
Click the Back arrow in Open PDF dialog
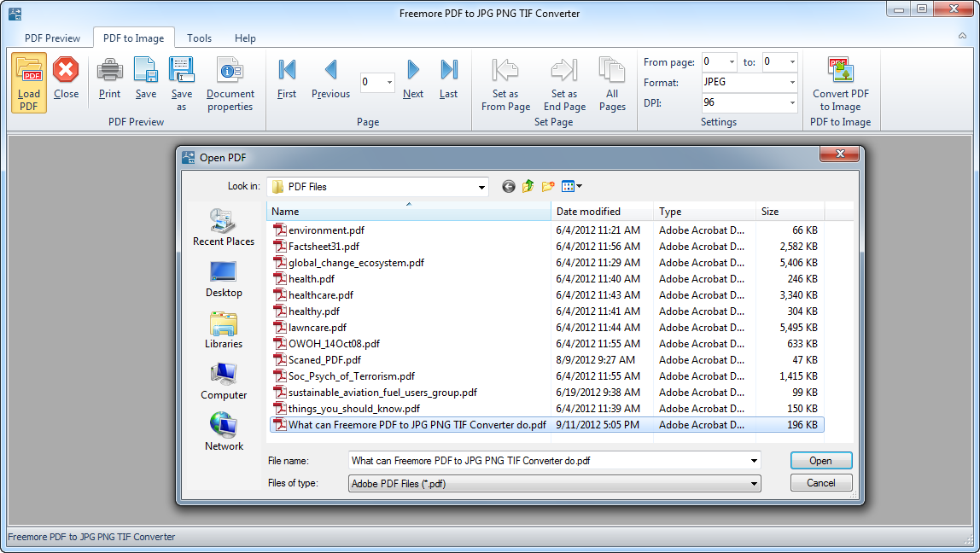(509, 186)
